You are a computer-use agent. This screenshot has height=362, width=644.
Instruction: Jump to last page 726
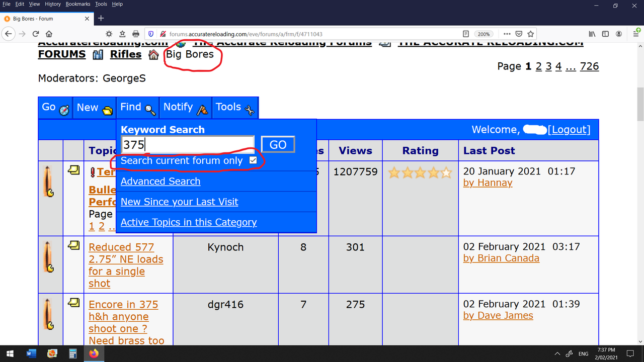pos(589,66)
